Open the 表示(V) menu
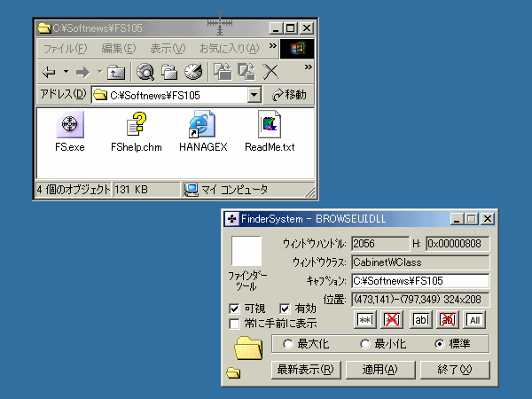532x399 pixels. 167,48
